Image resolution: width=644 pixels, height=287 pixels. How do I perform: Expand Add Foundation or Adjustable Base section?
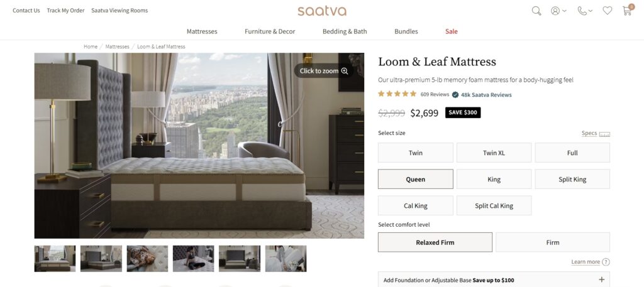tap(494, 280)
